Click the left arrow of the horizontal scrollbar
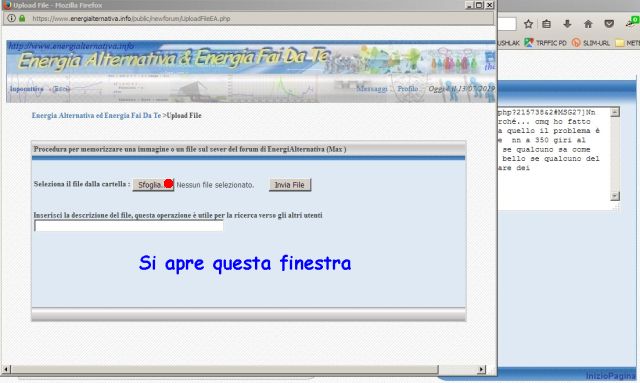 (x=6, y=370)
